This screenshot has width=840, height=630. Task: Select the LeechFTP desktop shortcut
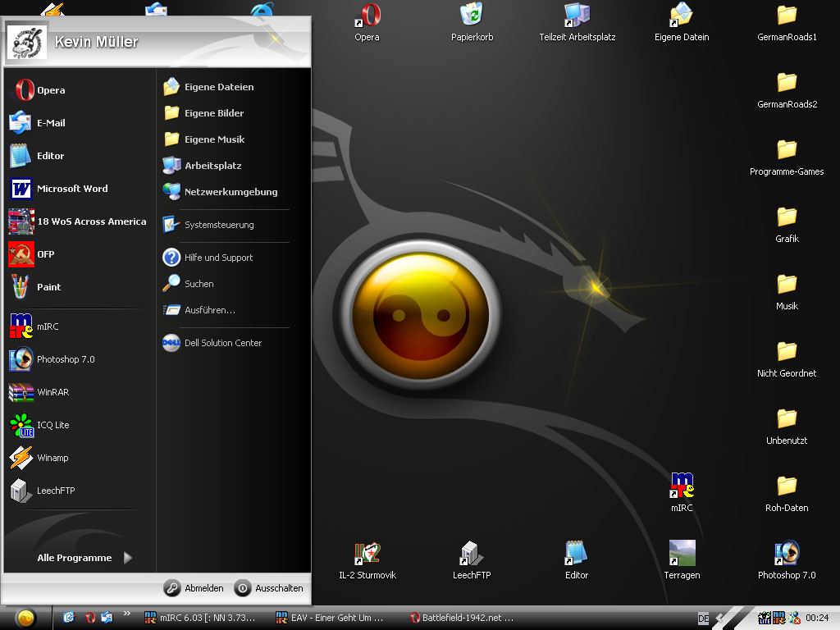point(472,560)
